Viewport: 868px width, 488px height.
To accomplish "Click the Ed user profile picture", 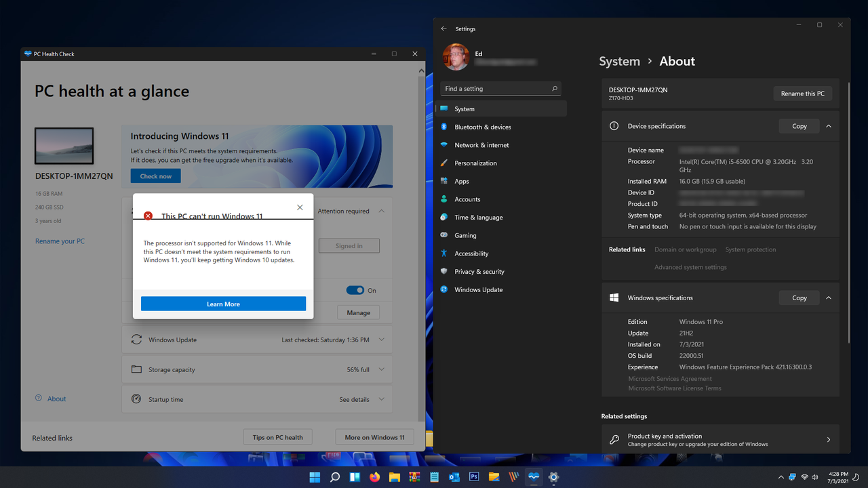I will point(456,58).
